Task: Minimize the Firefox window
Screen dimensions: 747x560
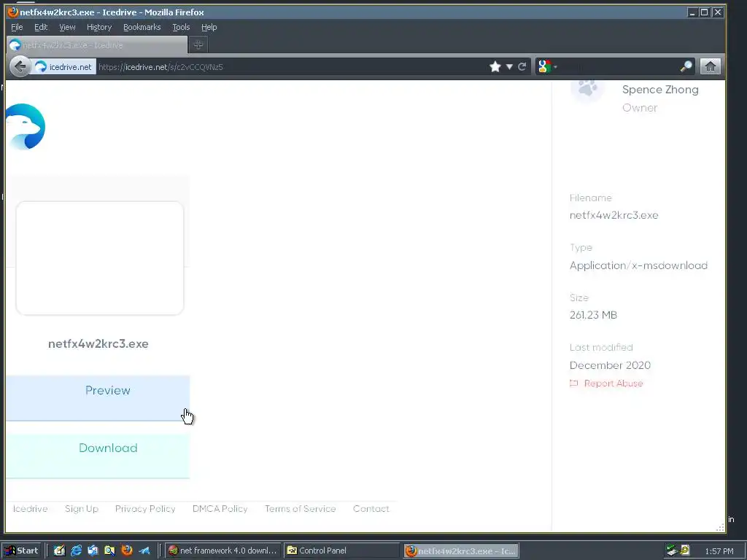Action: (692, 12)
